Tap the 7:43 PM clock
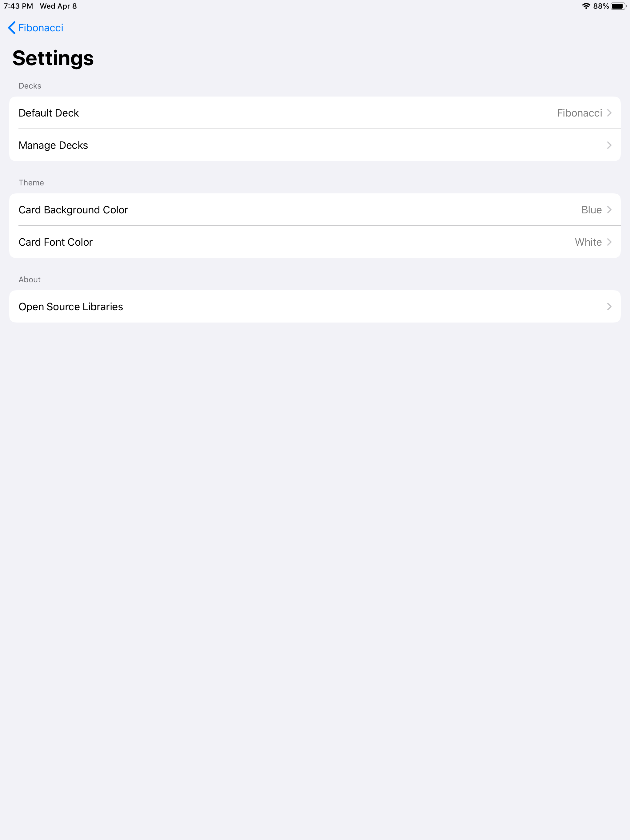The image size is (630, 840). click(x=18, y=6)
